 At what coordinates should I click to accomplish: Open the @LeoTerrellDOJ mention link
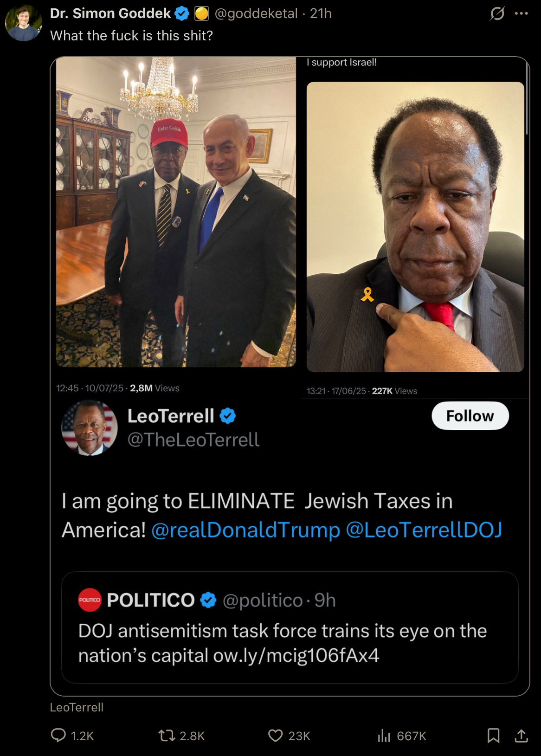coord(424,530)
